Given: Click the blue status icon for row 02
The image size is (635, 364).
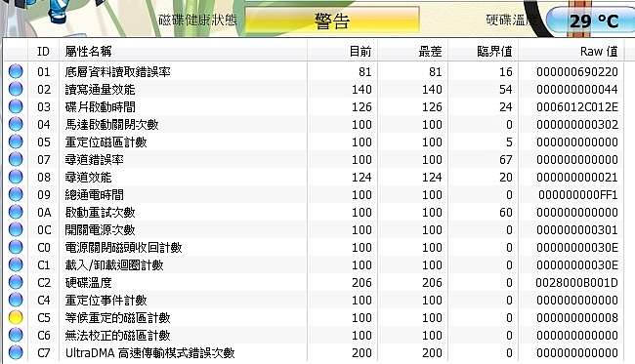Looking at the screenshot, I should [x=16, y=89].
